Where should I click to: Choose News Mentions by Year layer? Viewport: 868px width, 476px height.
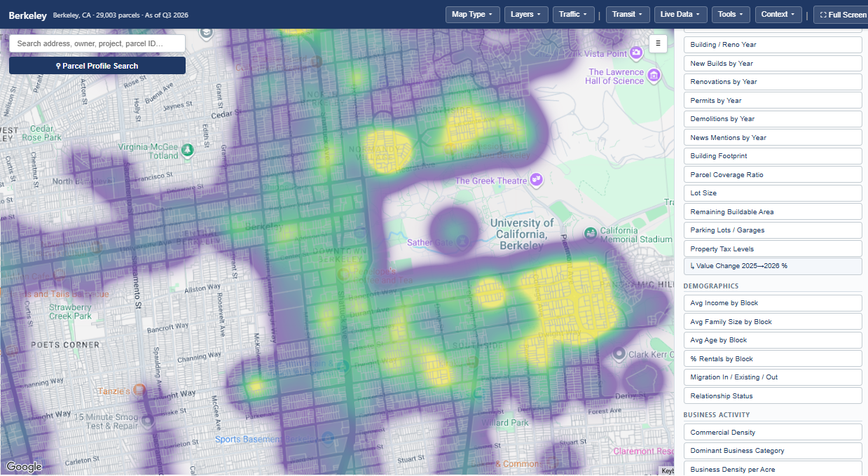pyautogui.click(x=773, y=137)
